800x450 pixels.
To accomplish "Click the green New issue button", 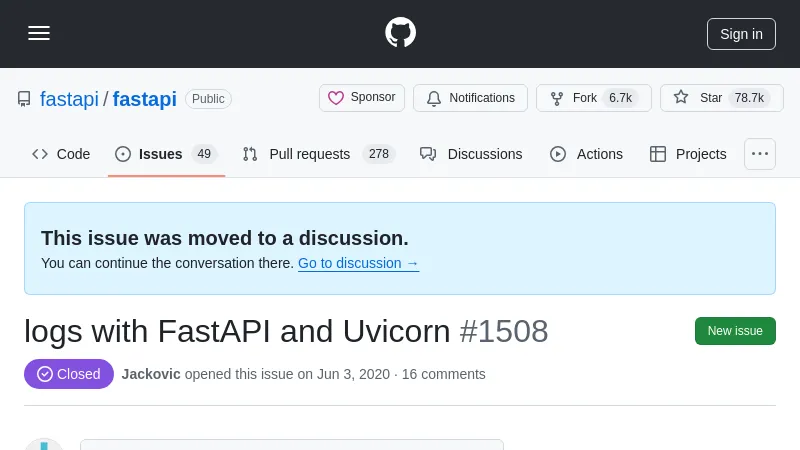I will [x=735, y=331].
